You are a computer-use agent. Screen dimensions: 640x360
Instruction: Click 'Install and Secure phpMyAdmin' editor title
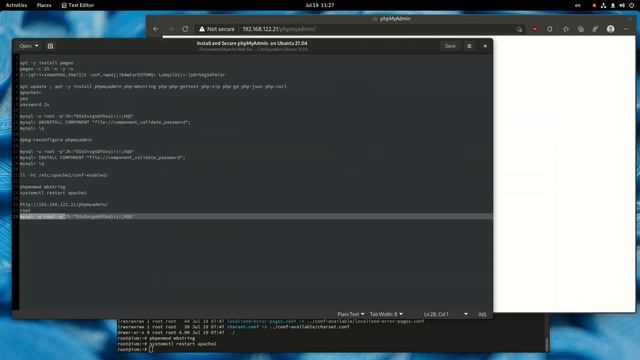point(252,43)
